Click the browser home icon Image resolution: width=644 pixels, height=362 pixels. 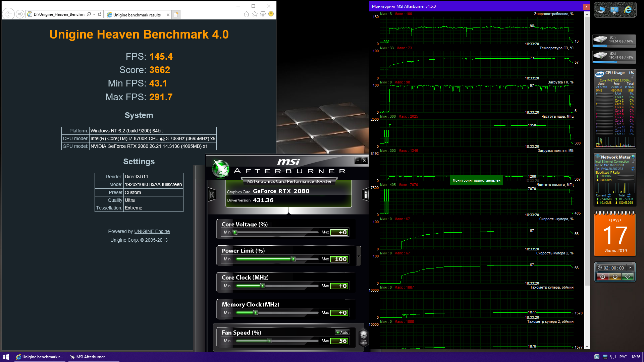[x=247, y=14]
